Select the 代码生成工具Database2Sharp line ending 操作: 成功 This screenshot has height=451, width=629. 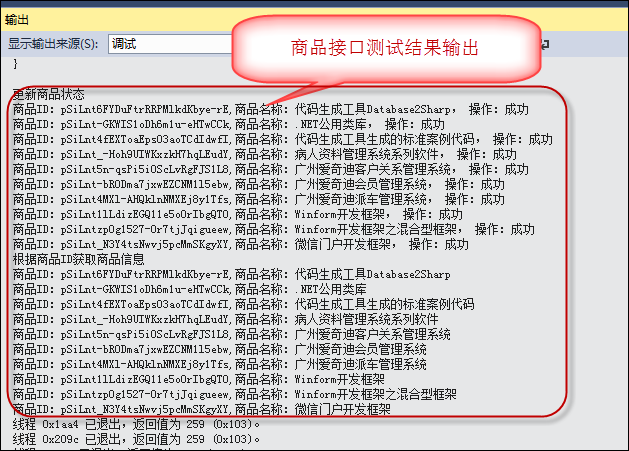[x=271, y=109]
